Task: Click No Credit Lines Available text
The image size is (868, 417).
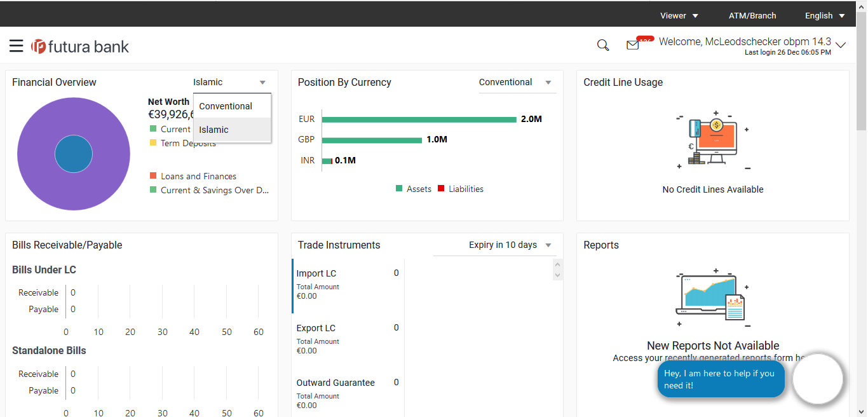Action: [x=713, y=189]
